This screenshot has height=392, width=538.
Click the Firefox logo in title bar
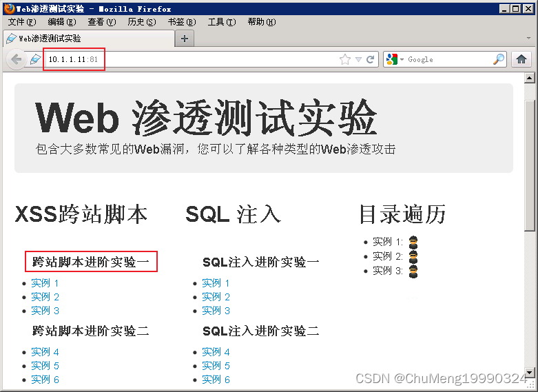(x=10, y=8)
